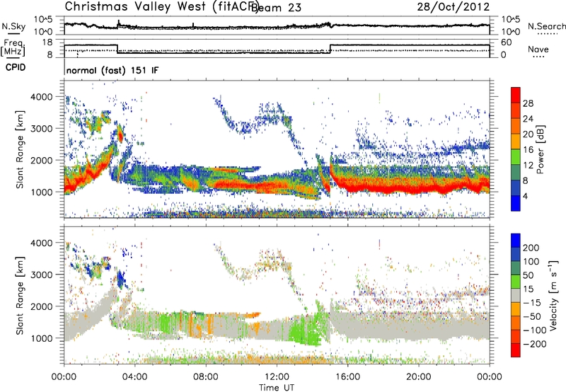
Task: Click the red top segment of power colorbar
Action: pyautogui.click(x=516, y=95)
